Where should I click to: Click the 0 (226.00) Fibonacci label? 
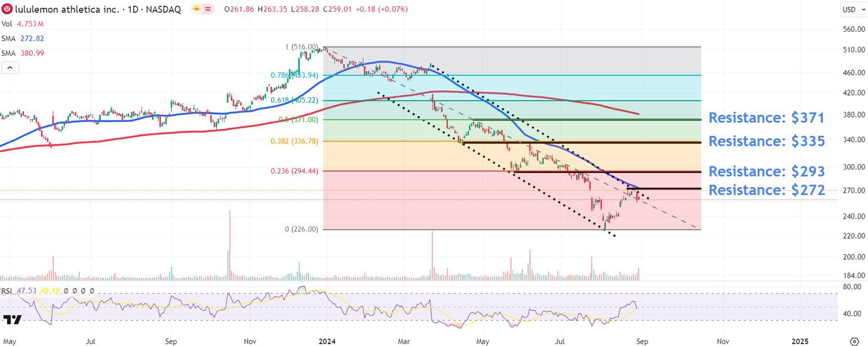tap(301, 229)
